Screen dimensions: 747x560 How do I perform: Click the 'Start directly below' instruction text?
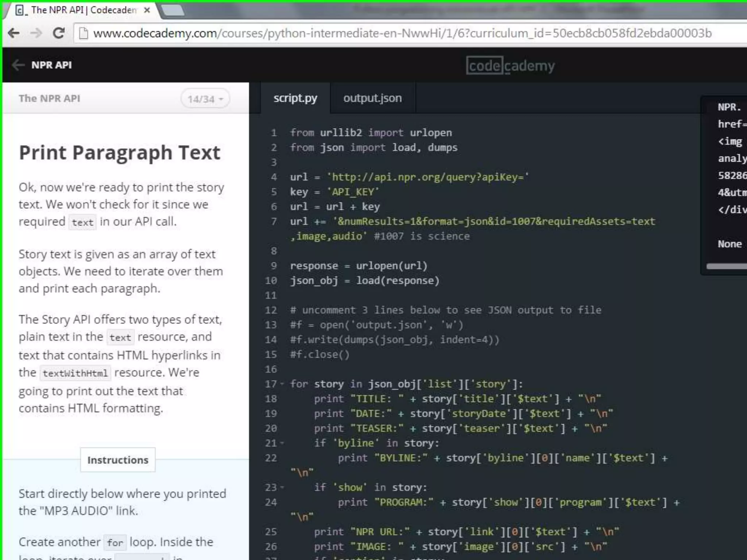[123, 502]
